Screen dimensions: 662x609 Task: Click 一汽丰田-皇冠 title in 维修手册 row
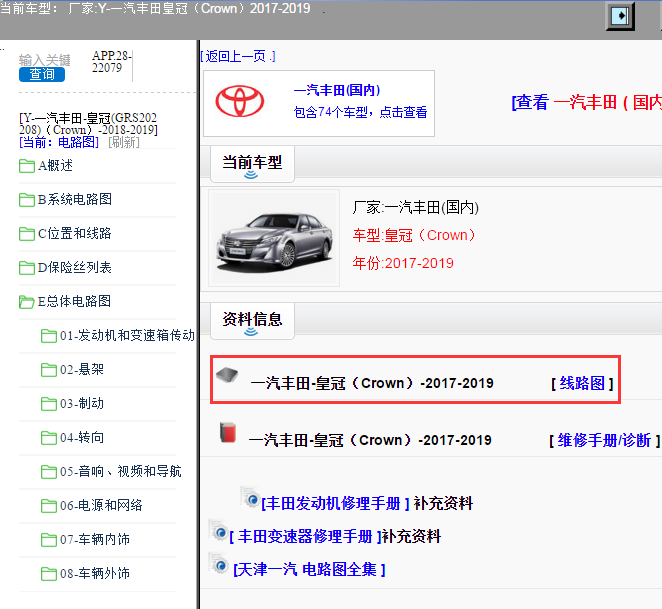tap(370, 440)
